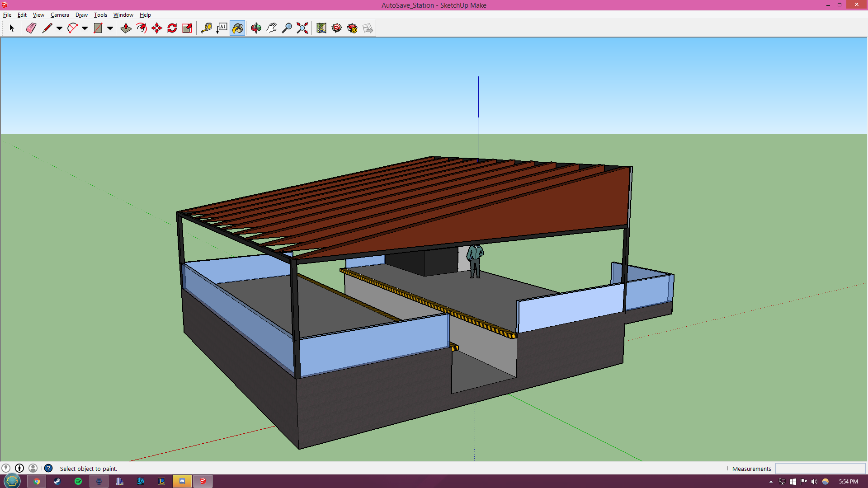Activate the Orbit camera tool
This screenshot has height=488, width=868.
[x=256, y=28]
